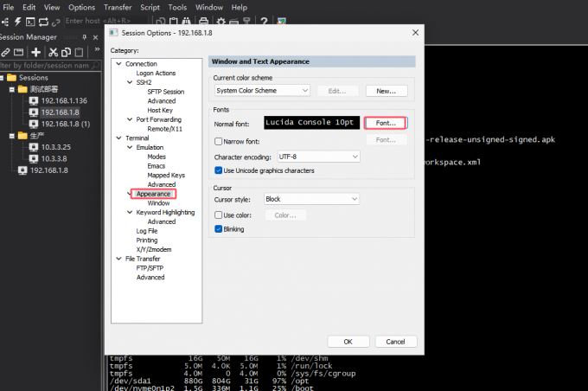Click the Lucida Console 10pt font preview
The width and height of the screenshot is (588, 391).
coord(311,122)
